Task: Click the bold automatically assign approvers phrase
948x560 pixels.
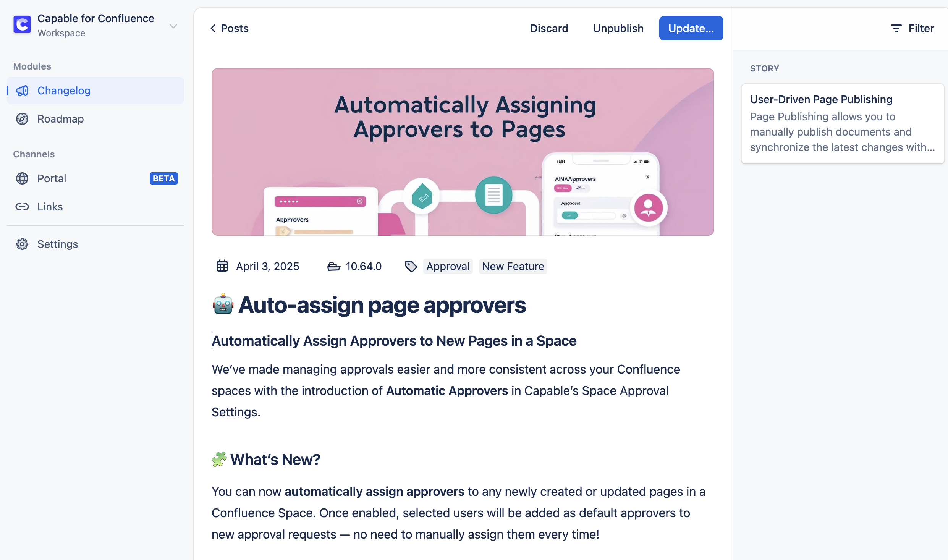Action: [374, 492]
